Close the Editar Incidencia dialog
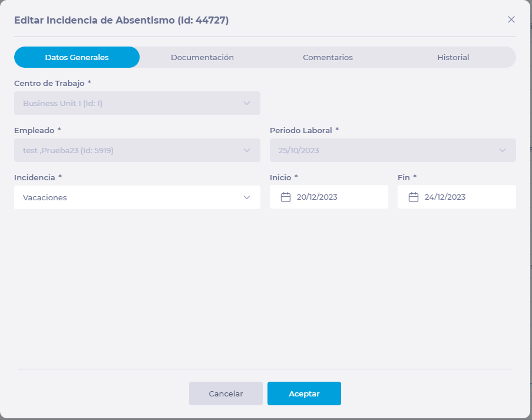Image resolution: width=532 pixels, height=420 pixels. 511,19
